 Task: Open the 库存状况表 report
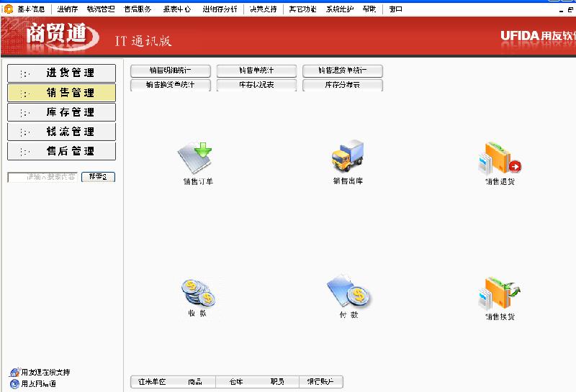[256, 85]
